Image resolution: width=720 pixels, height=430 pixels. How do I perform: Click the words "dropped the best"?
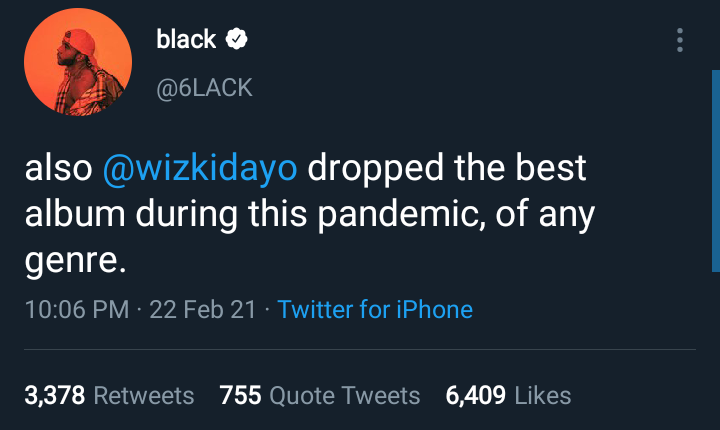[446, 168]
